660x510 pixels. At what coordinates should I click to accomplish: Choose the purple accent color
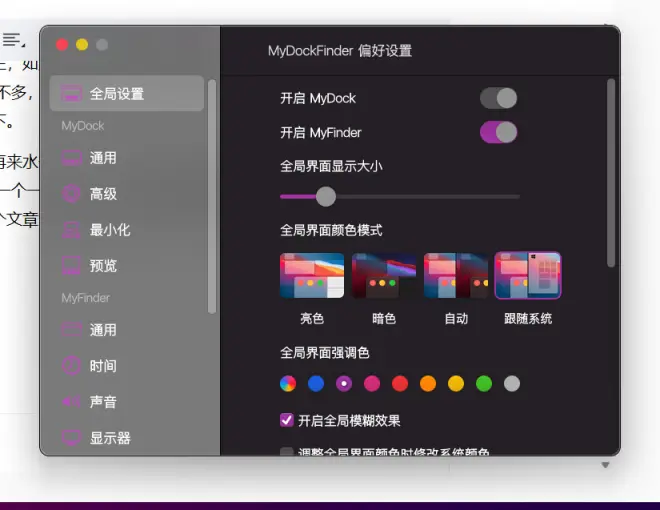(344, 383)
